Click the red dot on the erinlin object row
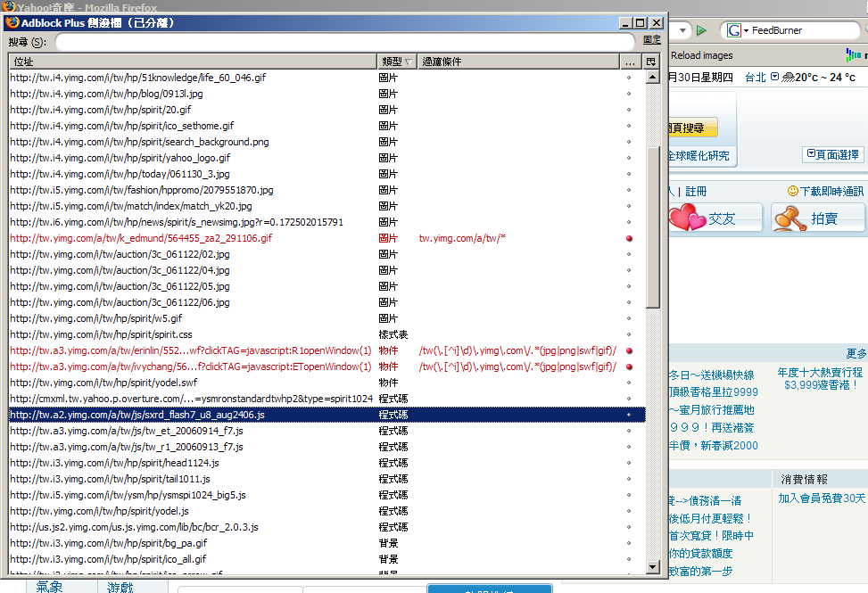Screen dimensions: 868x593 tap(629, 351)
